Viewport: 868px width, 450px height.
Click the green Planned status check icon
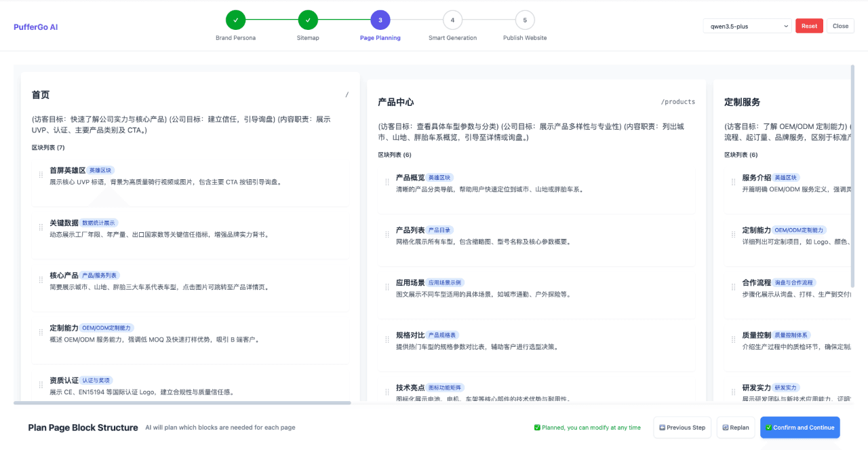[x=537, y=428]
